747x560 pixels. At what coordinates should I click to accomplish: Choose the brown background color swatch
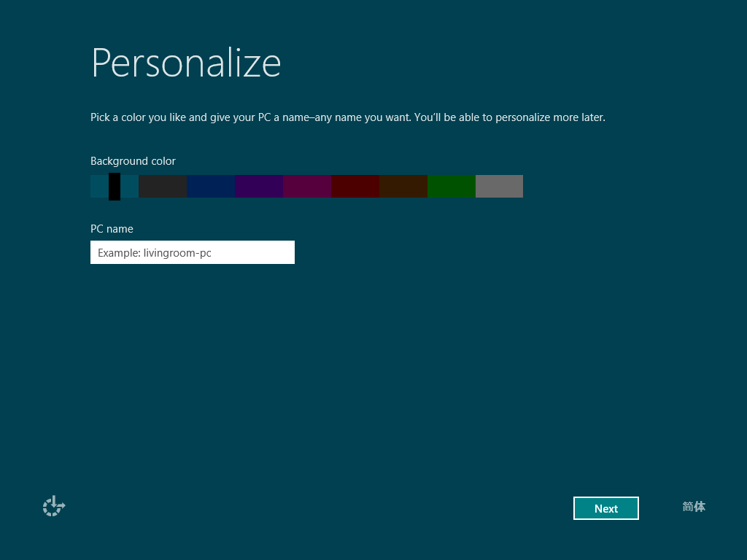coord(403,186)
